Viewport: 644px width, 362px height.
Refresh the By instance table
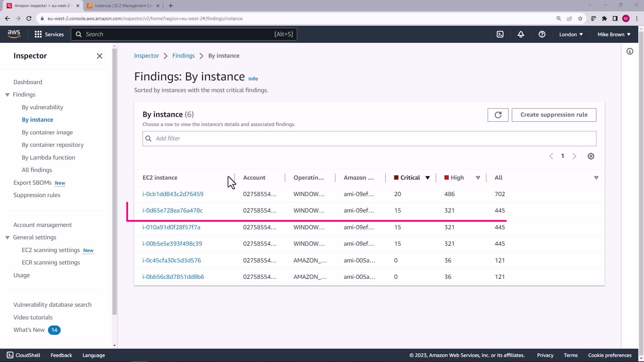[498, 115]
